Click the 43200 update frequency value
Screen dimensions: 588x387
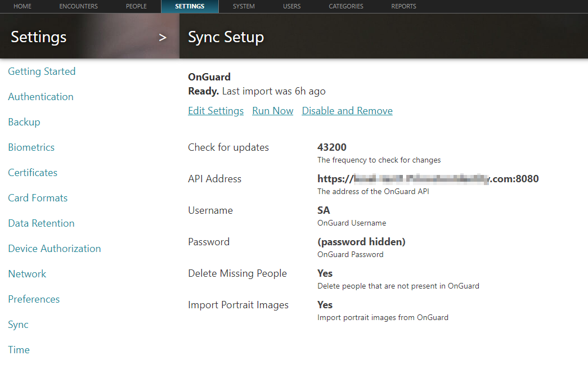(x=332, y=147)
